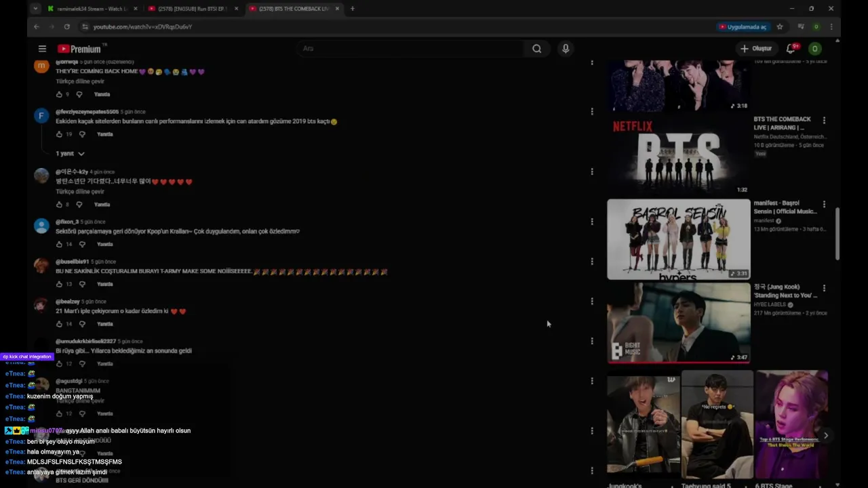Open the @bealzey username link
868x488 pixels.
pos(68,302)
